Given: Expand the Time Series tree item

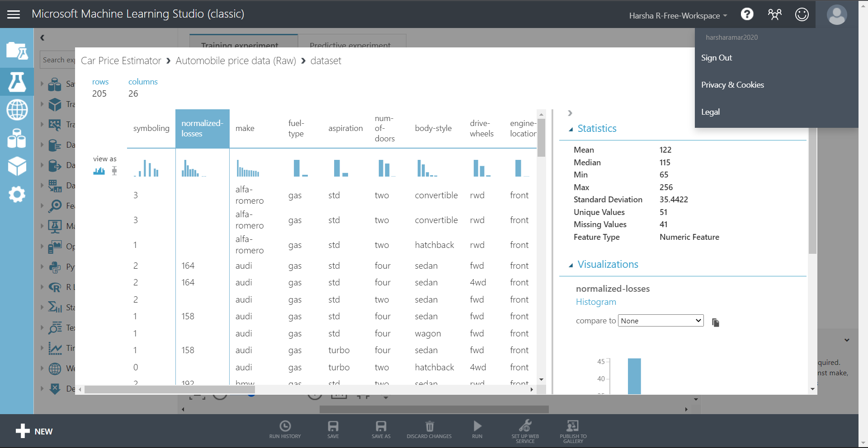Looking at the screenshot, I should (42, 348).
